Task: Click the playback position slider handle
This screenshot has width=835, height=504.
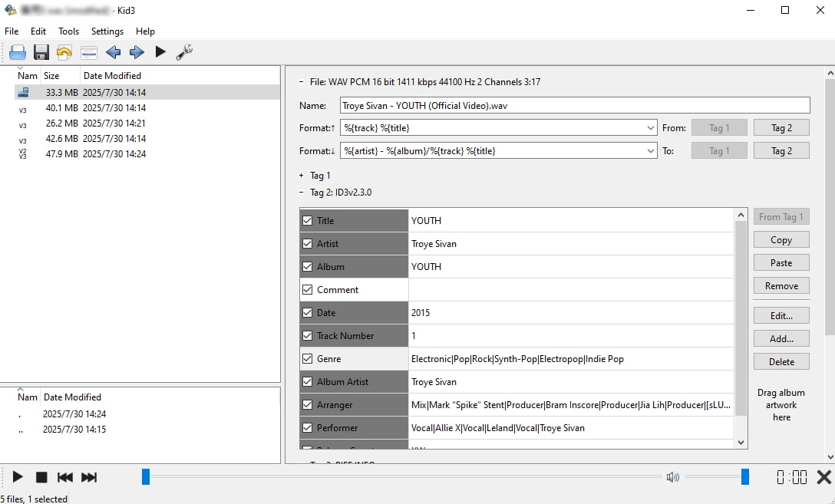Action: point(146,477)
